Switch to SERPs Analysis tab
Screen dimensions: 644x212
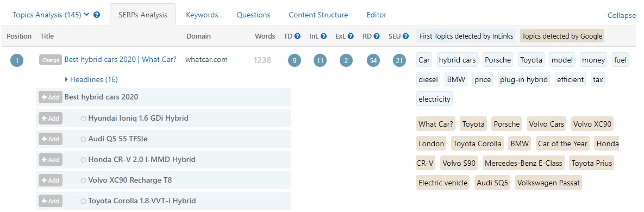pyautogui.click(x=143, y=15)
